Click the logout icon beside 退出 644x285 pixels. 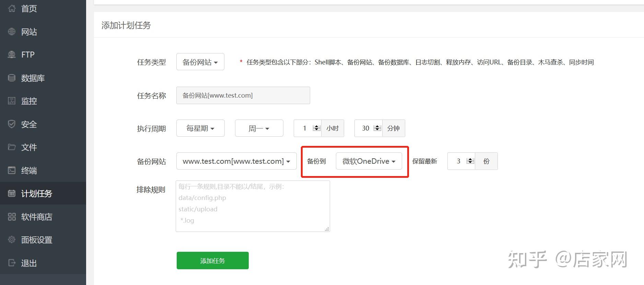[x=12, y=263]
